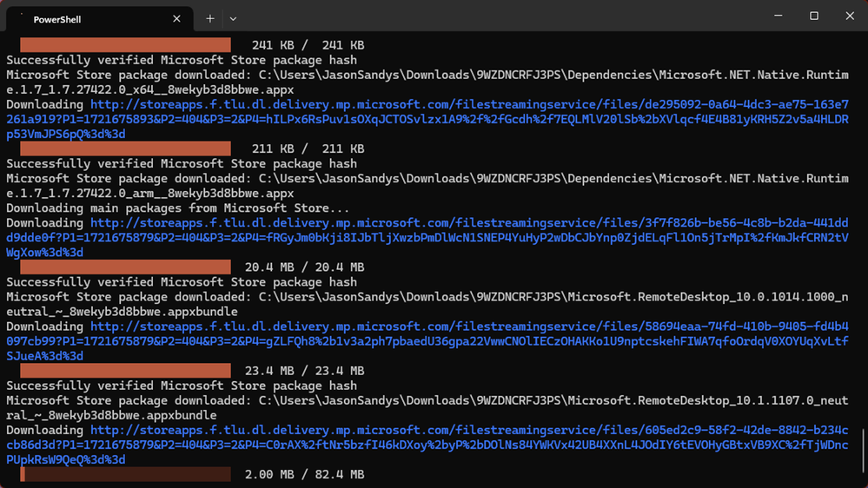Click the 20.4 MB completed progress bar
868x488 pixels.
(126, 267)
